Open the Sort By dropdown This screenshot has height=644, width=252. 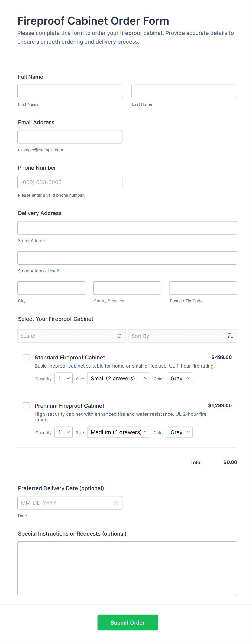[183, 336]
